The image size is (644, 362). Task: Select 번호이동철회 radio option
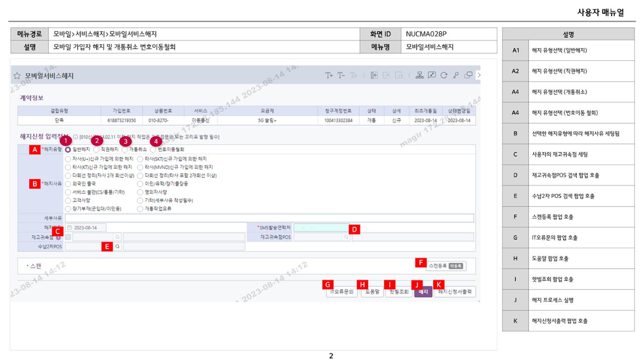(x=153, y=149)
